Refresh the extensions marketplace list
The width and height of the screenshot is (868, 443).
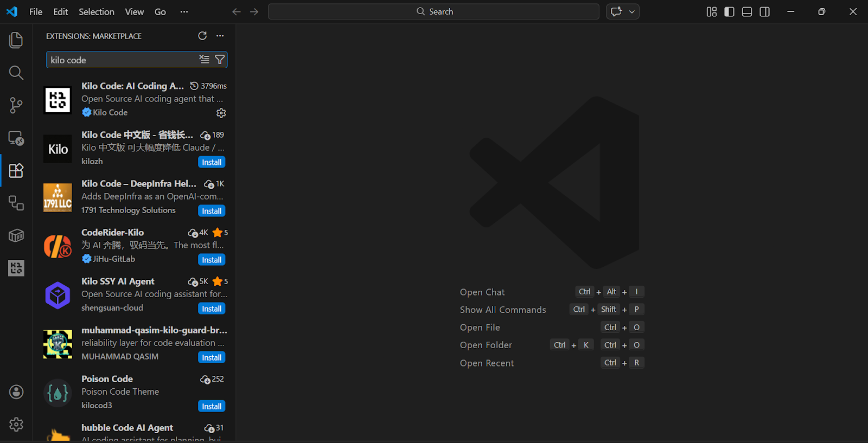(202, 36)
